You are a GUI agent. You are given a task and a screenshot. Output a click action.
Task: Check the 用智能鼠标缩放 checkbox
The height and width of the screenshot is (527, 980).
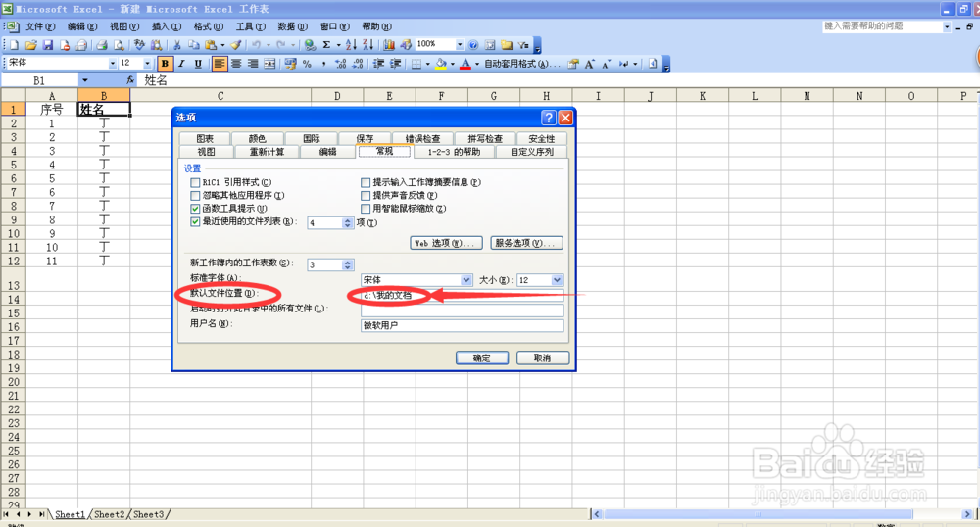[x=366, y=209]
